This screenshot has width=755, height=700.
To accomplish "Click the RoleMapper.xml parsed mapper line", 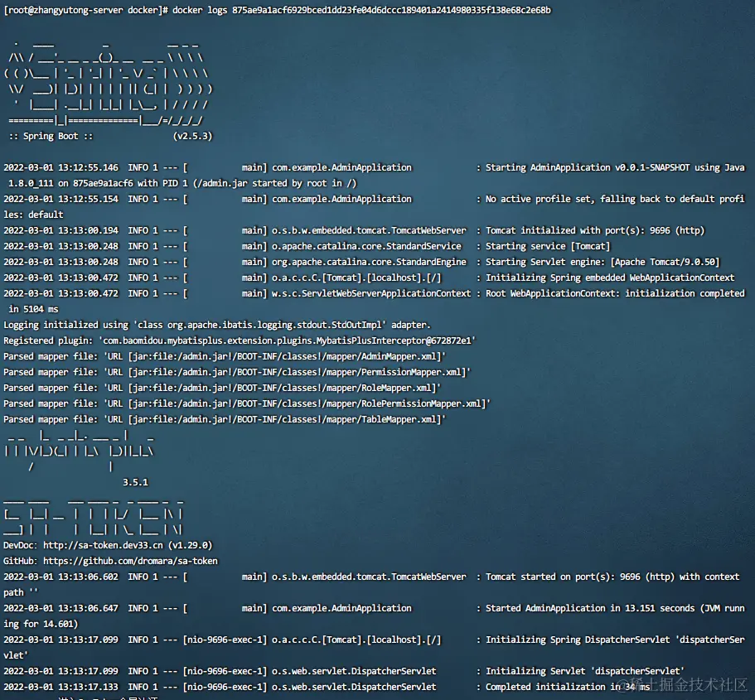I will click(222, 388).
